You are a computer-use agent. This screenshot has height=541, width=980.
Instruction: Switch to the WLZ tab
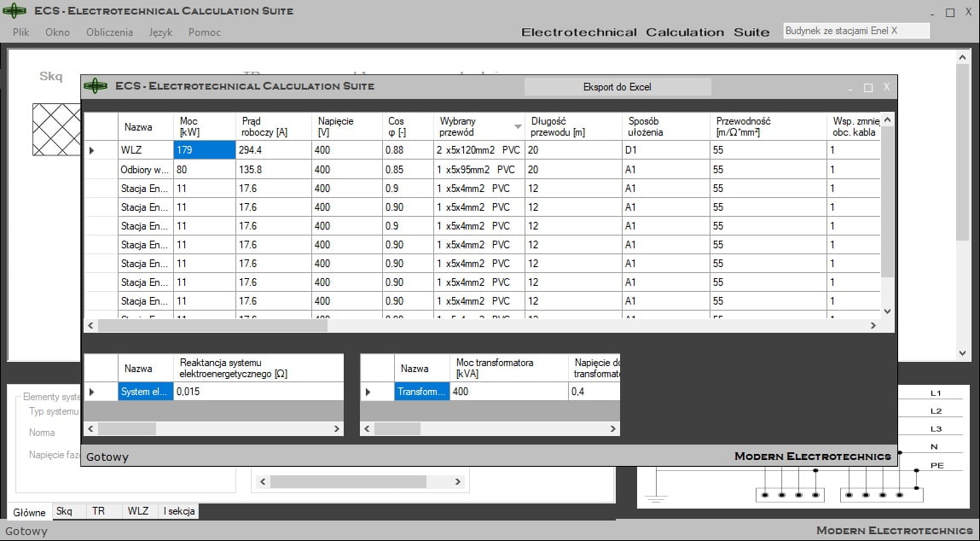tap(138, 511)
